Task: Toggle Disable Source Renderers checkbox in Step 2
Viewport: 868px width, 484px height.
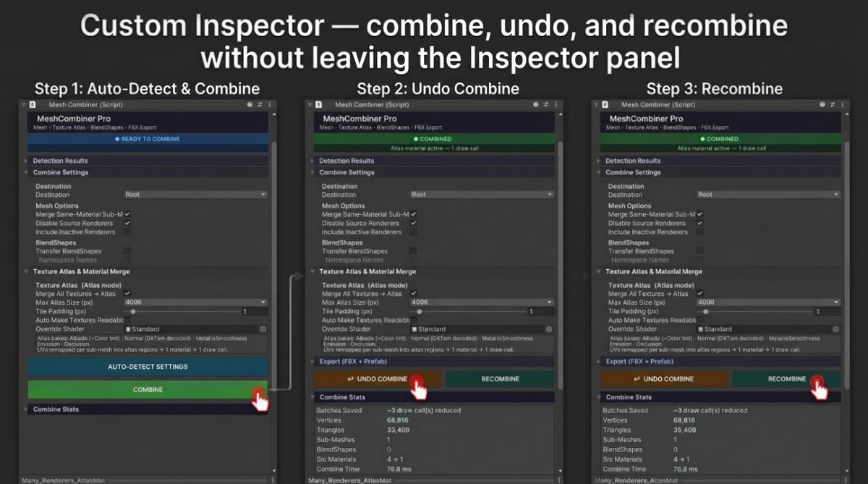Action: pyautogui.click(x=414, y=224)
